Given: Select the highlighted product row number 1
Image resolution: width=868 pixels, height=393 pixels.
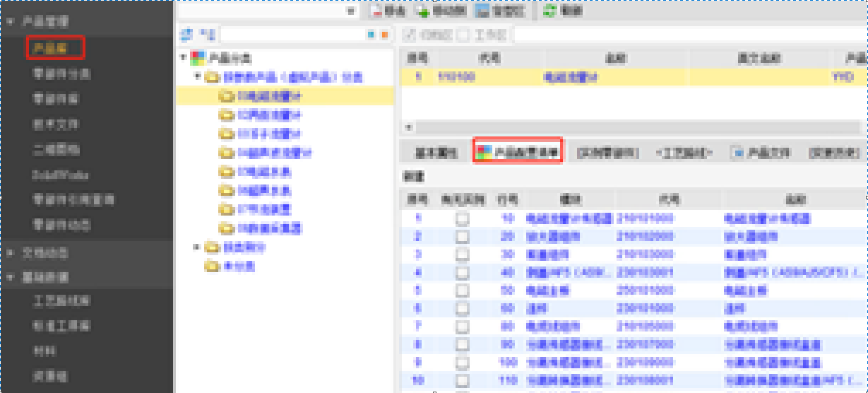Looking at the screenshot, I should (634, 77).
